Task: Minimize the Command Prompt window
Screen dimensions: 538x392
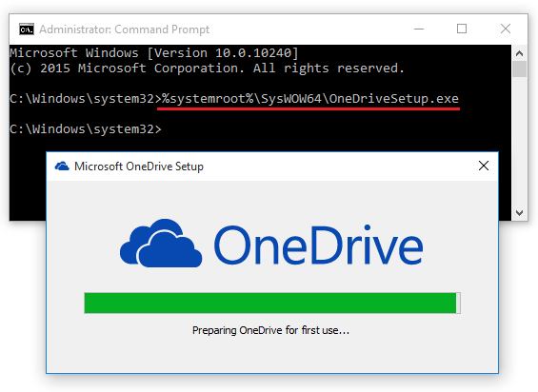Action: [419, 29]
